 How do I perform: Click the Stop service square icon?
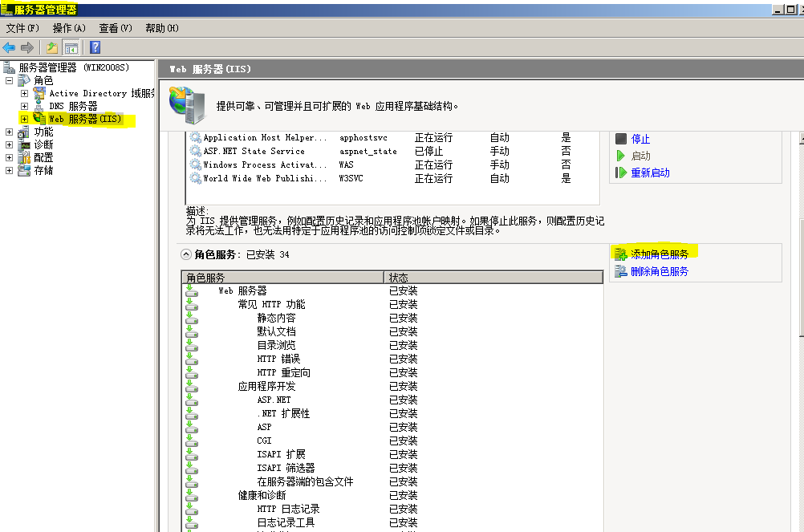(x=621, y=138)
